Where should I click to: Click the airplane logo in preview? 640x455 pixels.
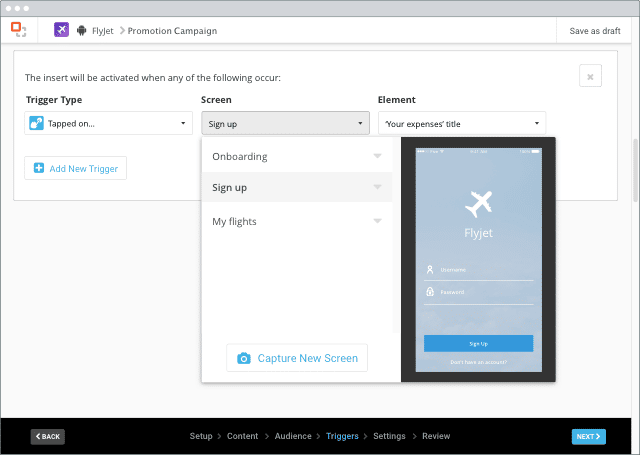(x=478, y=204)
